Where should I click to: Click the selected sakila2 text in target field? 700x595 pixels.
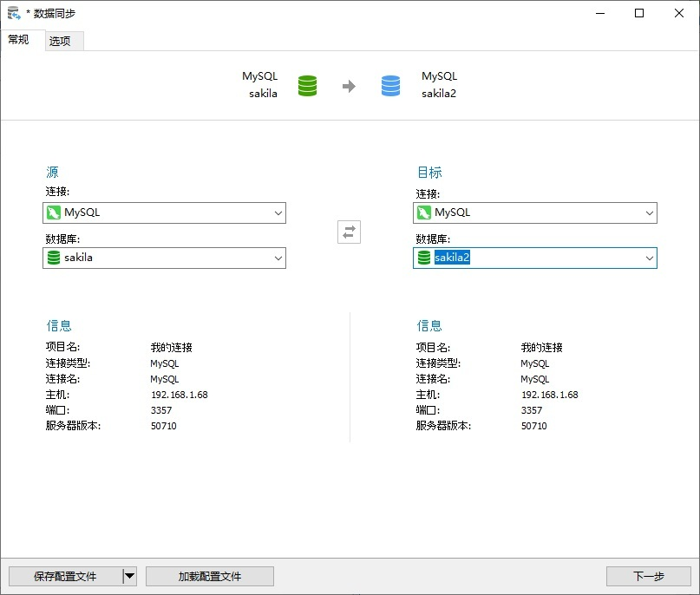click(452, 258)
